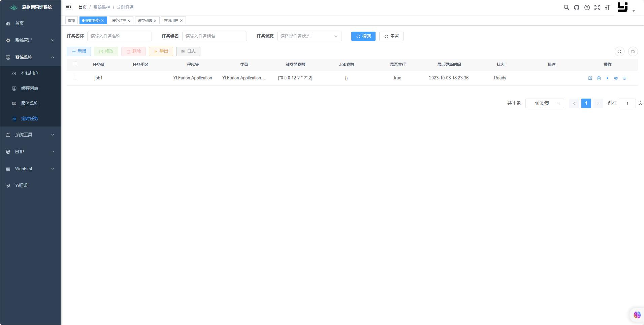The width and height of the screenshot is (644, 325).
Task: Check the job1 row checkbox
Action: tap(75, 77)
